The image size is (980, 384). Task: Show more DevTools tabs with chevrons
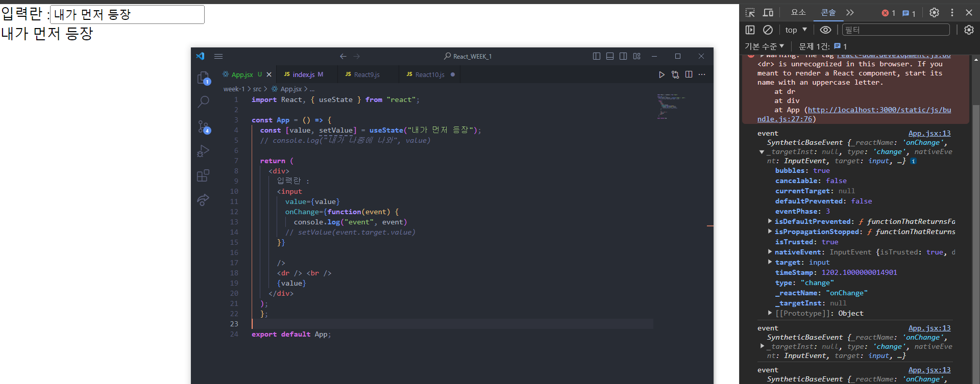click(x=850, y=13)
